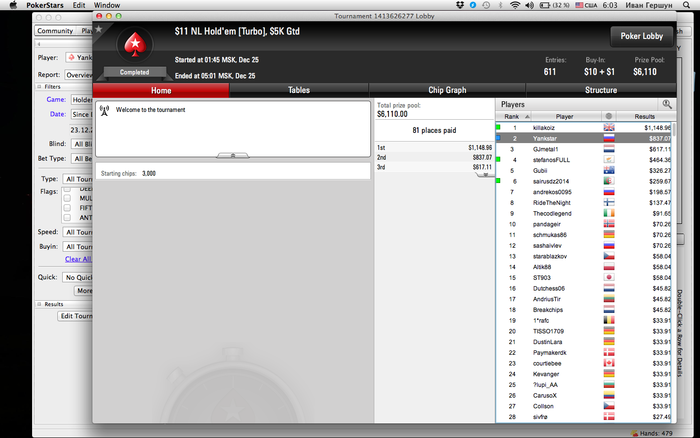The height and width of the screenshot is (438, 700).
Task: Expand the prize payouts list handle
Action: click(x=485, y=175)
